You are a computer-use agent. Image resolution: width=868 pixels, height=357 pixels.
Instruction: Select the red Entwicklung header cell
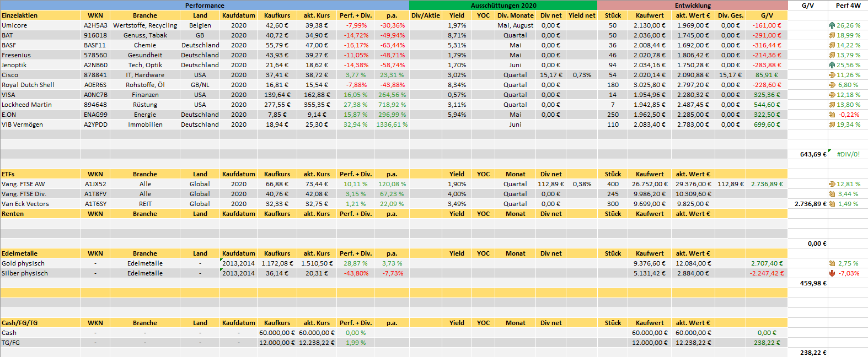pyautogui.click(x=693, y=6)
